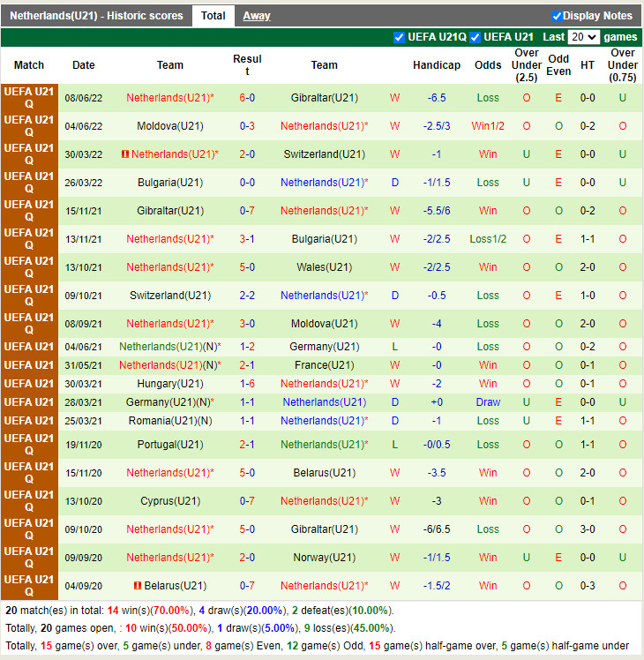Open the Portugal(U21) team link

(x=170, y=445)
